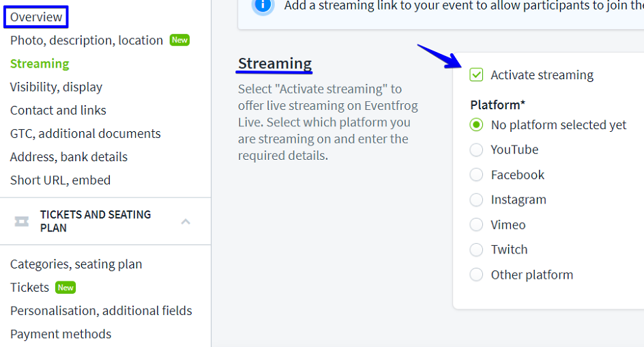Navigate to Contact and links
Image resolution: width=644 pixels, height=347 pixels.
point(58,110)
